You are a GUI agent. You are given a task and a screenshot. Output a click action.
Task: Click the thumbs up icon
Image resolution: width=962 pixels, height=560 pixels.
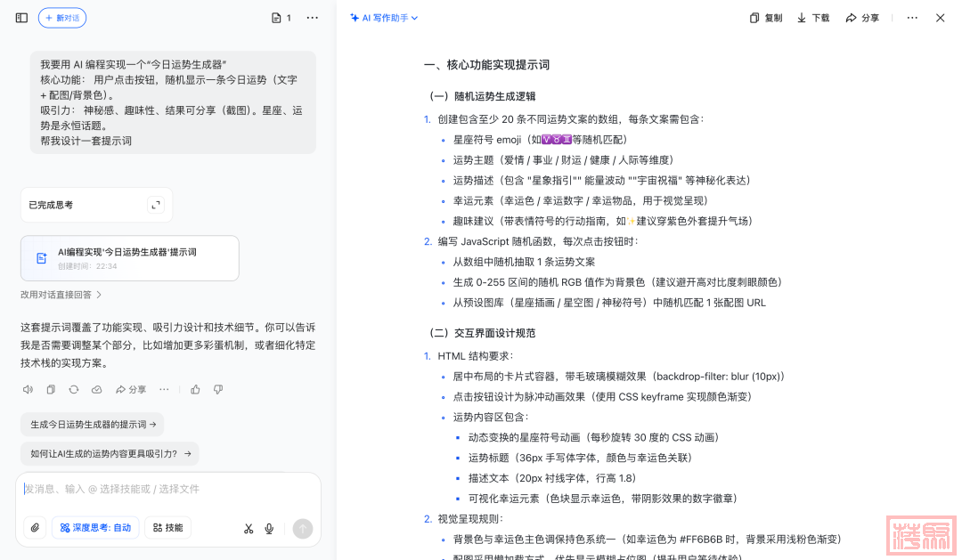[x=195, y=389]
